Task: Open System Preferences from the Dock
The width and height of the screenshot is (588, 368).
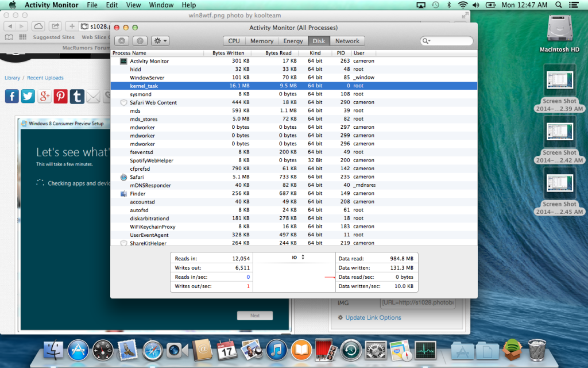Action: point(376,350)
